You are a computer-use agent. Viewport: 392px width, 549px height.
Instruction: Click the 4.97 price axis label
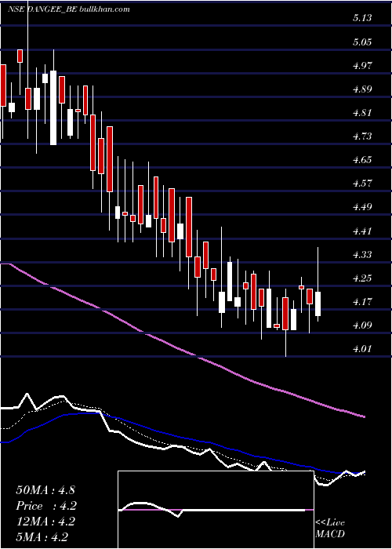(362, 65)
